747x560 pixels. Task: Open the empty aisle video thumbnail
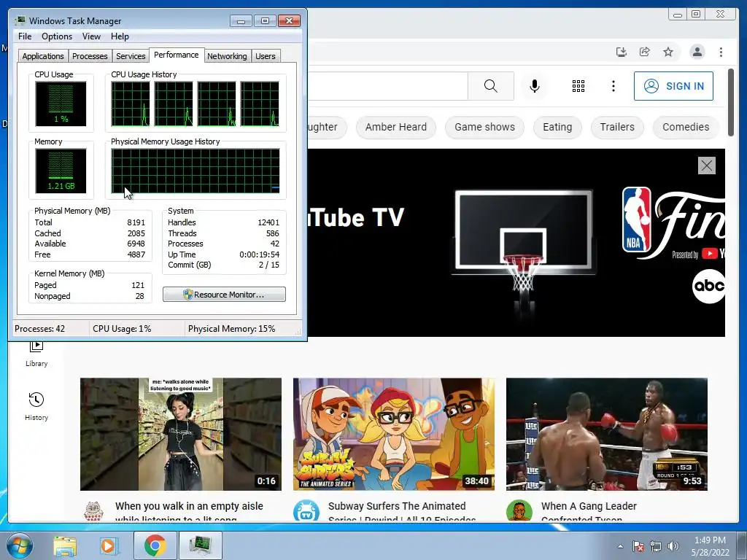point(181,434)
